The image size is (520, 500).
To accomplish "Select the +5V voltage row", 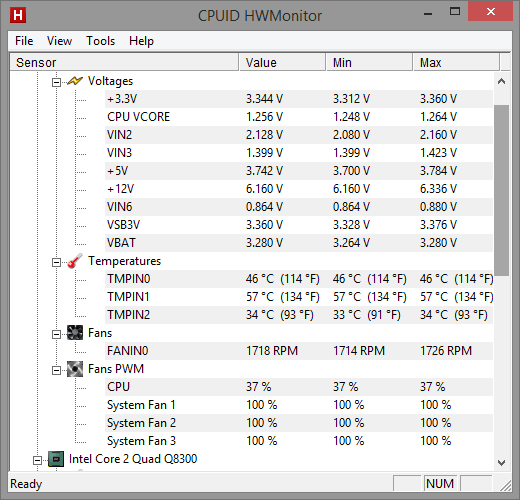I will [x=299, y=171].
